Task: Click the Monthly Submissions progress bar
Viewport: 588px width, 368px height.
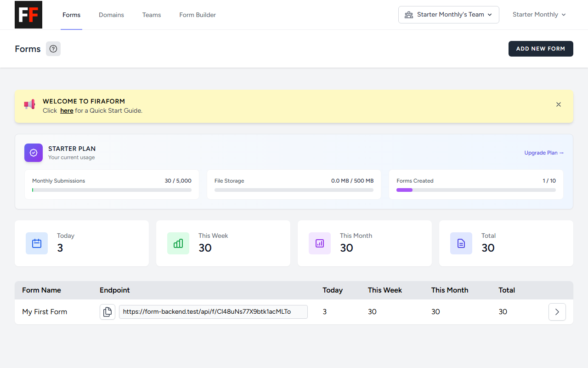Action: click(x=112, y=190)
